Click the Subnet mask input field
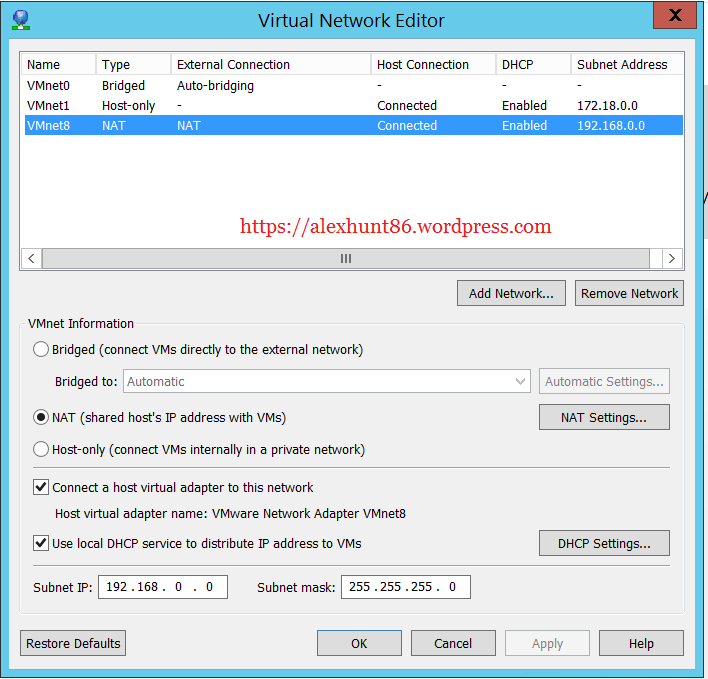708x679 pixels. click(406, 587)
